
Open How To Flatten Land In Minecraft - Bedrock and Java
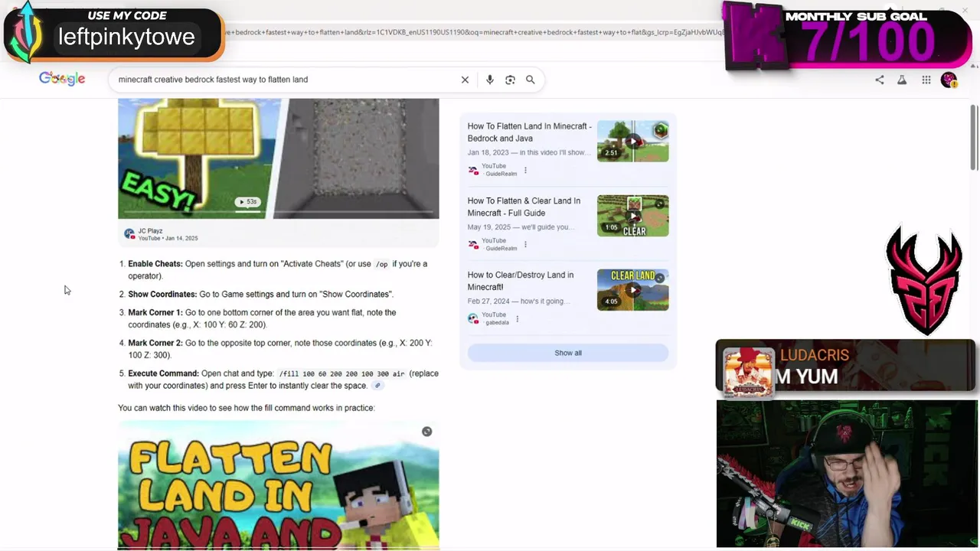[x=529, y=132]
